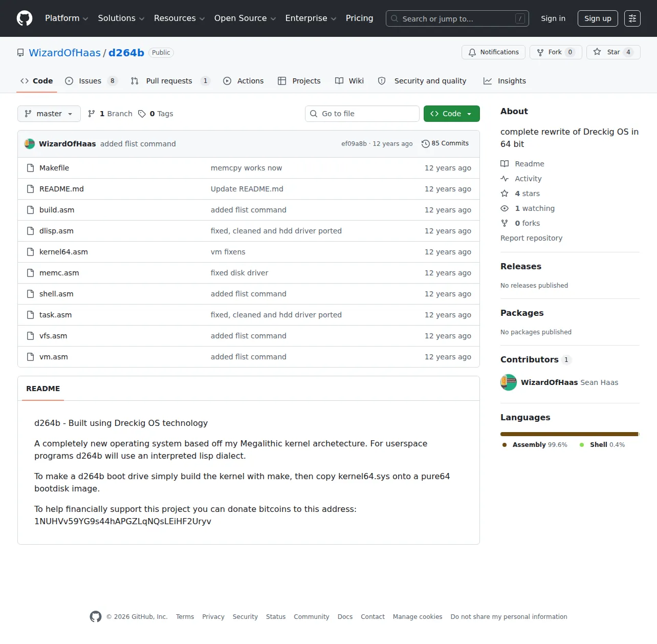This screenshot has height=644, width=657.
Task: Click the Manage cookies footer link
Action: click(x=418, y=617)
